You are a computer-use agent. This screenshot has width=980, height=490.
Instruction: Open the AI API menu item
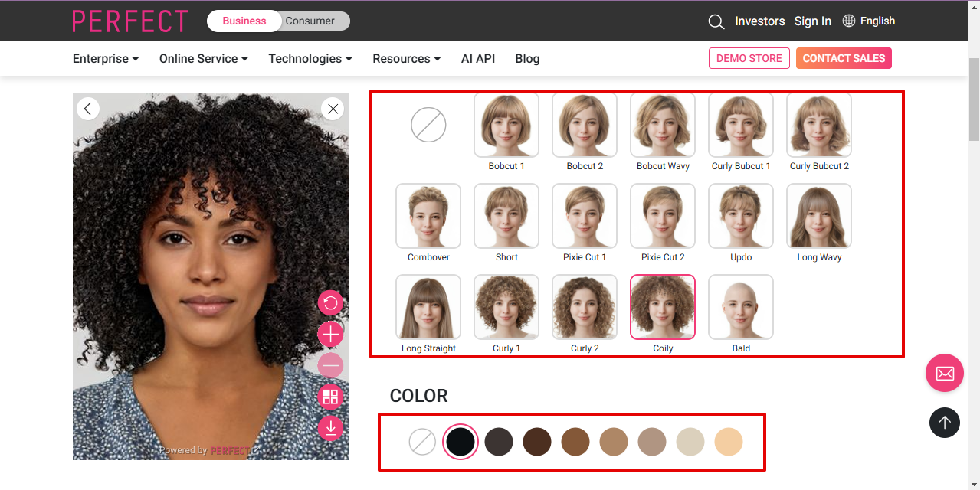click(x=478, y=58)
